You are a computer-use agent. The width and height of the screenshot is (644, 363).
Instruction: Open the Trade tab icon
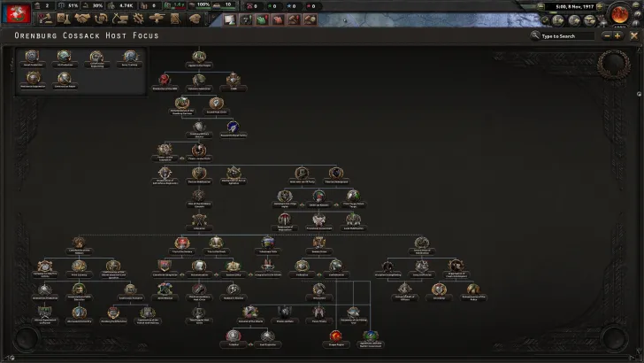(100, 19)
